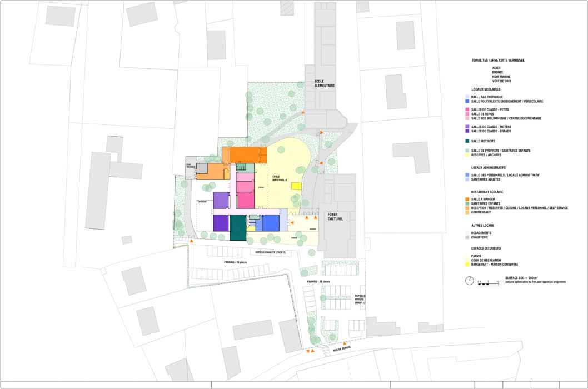Click the CHAUFFERIE gray legend square
Image resolution: width=588 pixels, height=389 pixels.
click(467, 237)
